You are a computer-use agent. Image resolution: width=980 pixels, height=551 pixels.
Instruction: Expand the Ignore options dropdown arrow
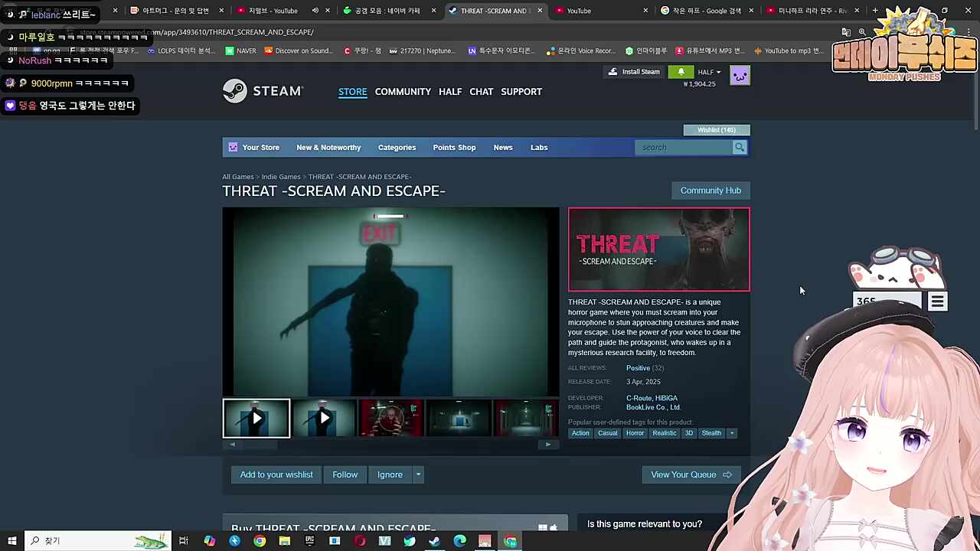[418, 474]
